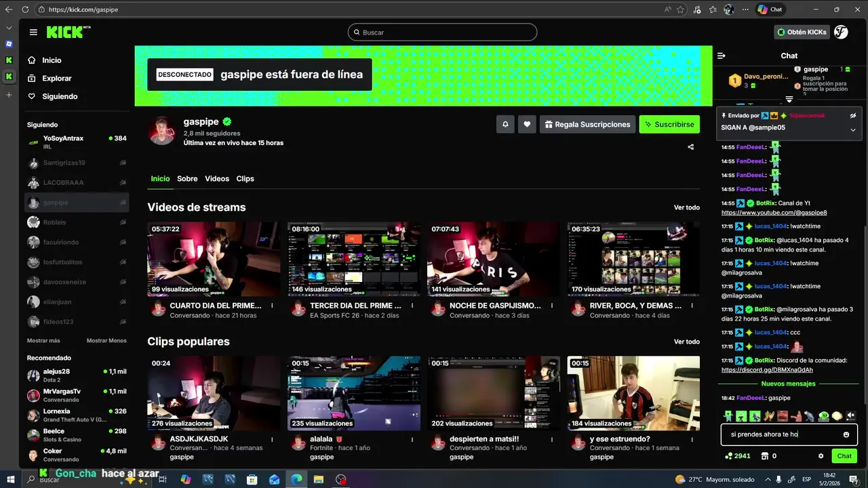The image size is (868, 488).
Task: Open the 05:37:22 CUARTO DIA video thumbnail
Action: point(214,259)
